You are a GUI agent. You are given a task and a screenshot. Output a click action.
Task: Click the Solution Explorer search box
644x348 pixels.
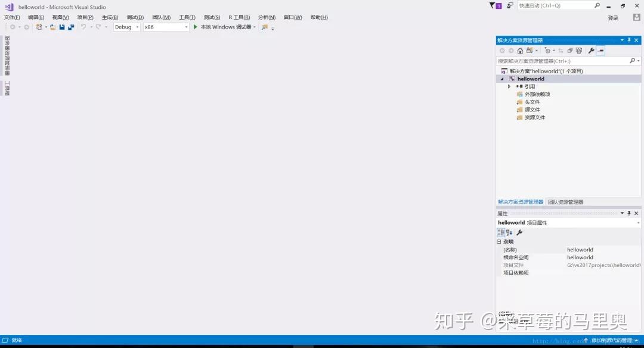[561, 60]
